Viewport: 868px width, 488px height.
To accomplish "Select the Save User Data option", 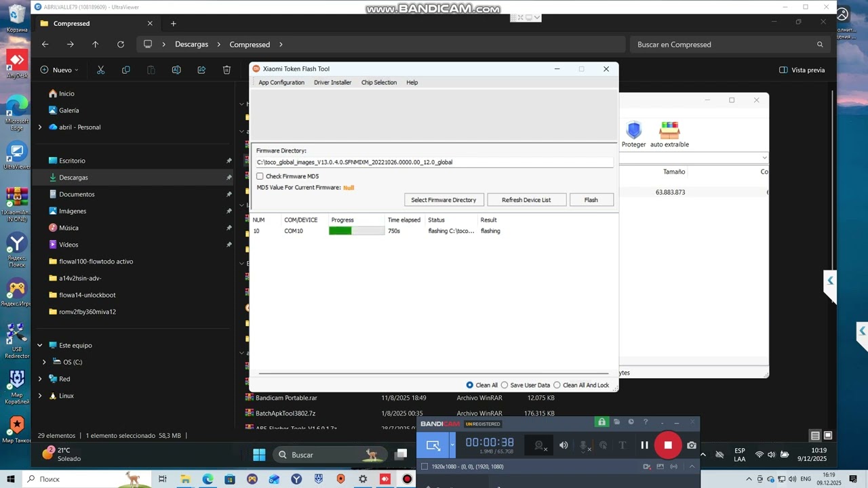I will pyautogui.click(x=504, y=385).
